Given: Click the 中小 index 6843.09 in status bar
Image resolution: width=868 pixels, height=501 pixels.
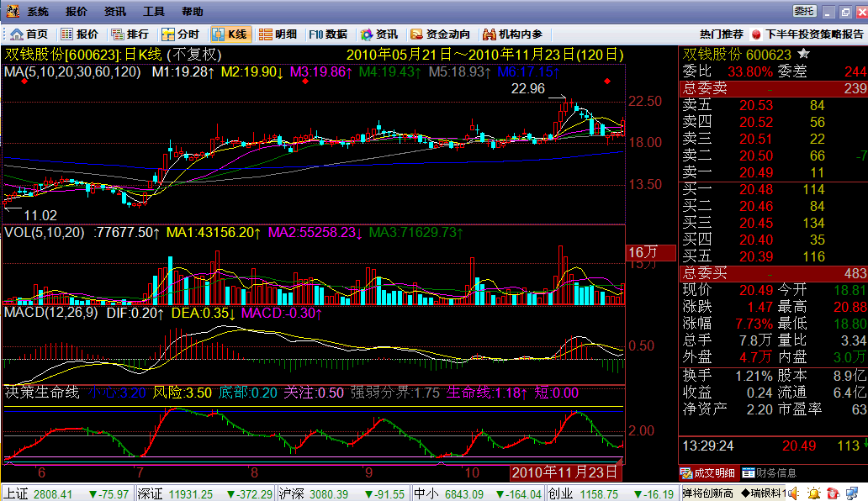Looking at the screenshot, I should (x=477, y=493).
